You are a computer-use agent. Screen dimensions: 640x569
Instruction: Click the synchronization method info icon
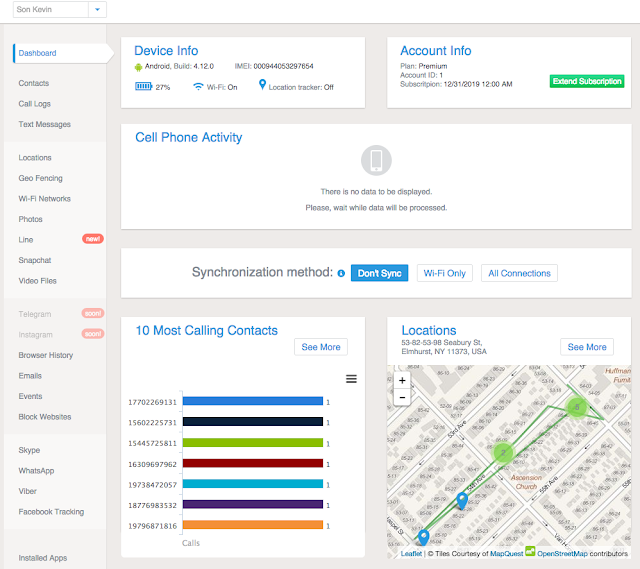(341, 273)
